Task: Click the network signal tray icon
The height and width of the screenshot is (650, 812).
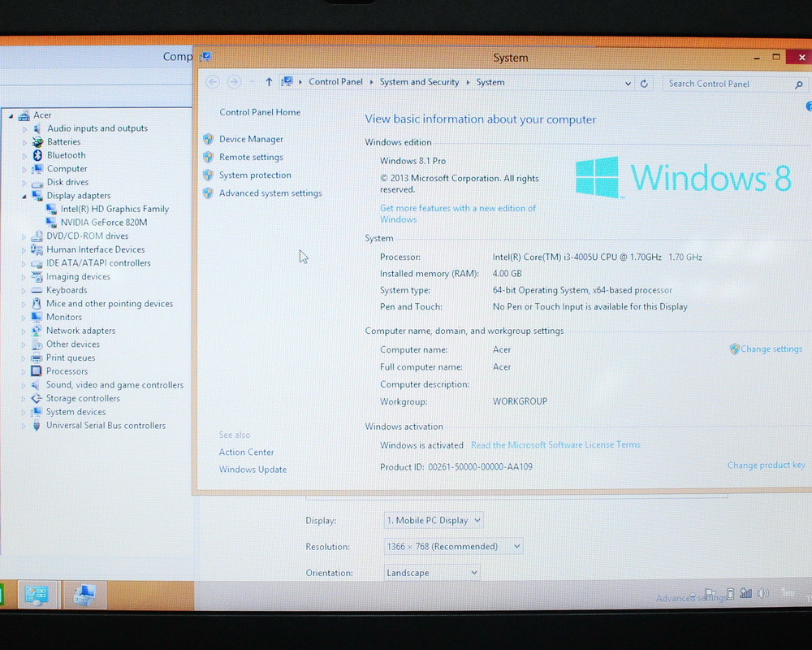Action: (745, 593)
